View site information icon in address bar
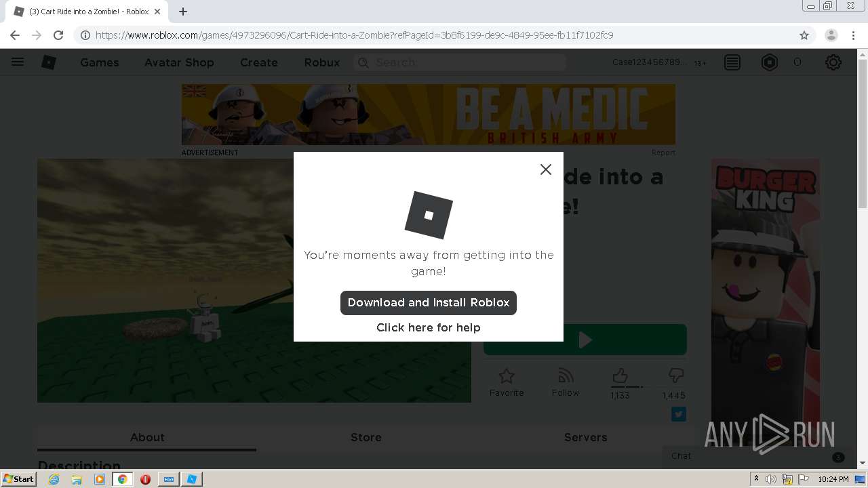 click(x=85, y=35)
